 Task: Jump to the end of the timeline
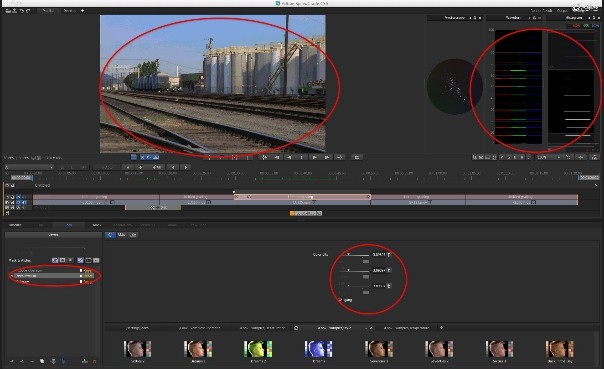coord(339,157)
